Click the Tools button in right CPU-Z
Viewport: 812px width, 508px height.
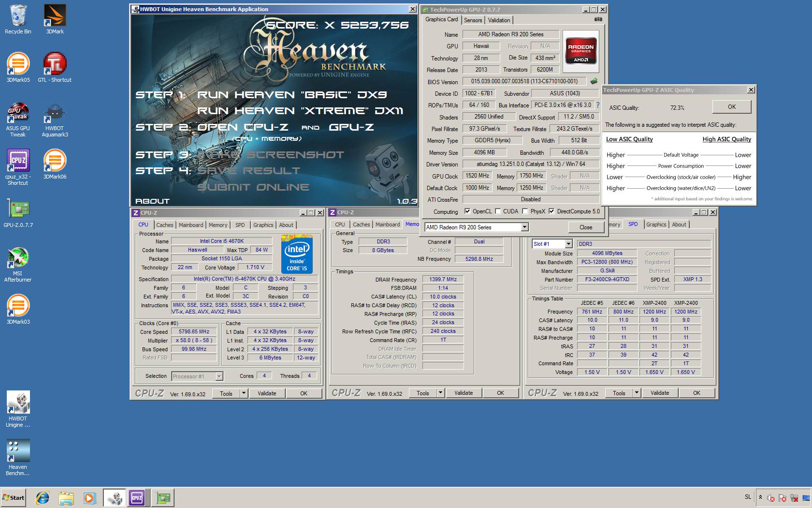[619, 393]
